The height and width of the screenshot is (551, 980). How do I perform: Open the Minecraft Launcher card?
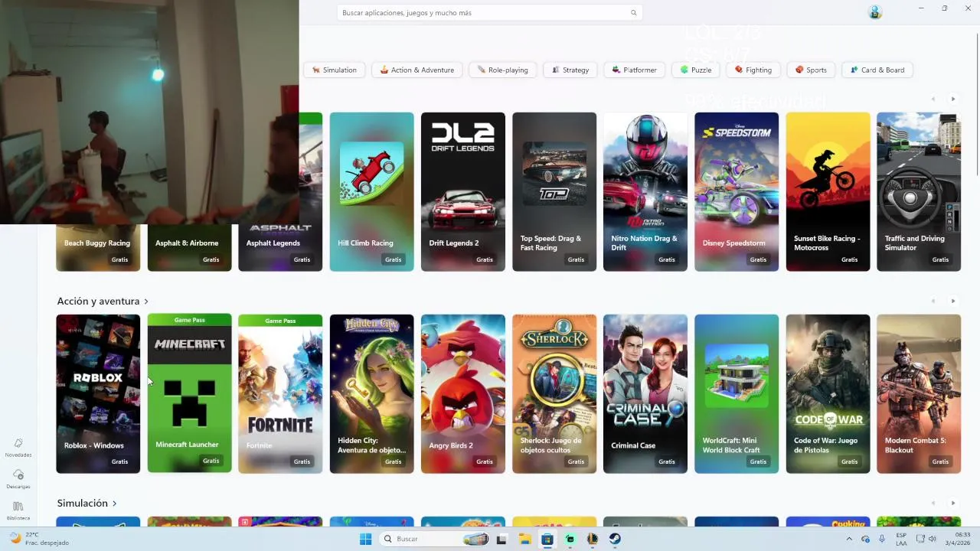(189, 394)
